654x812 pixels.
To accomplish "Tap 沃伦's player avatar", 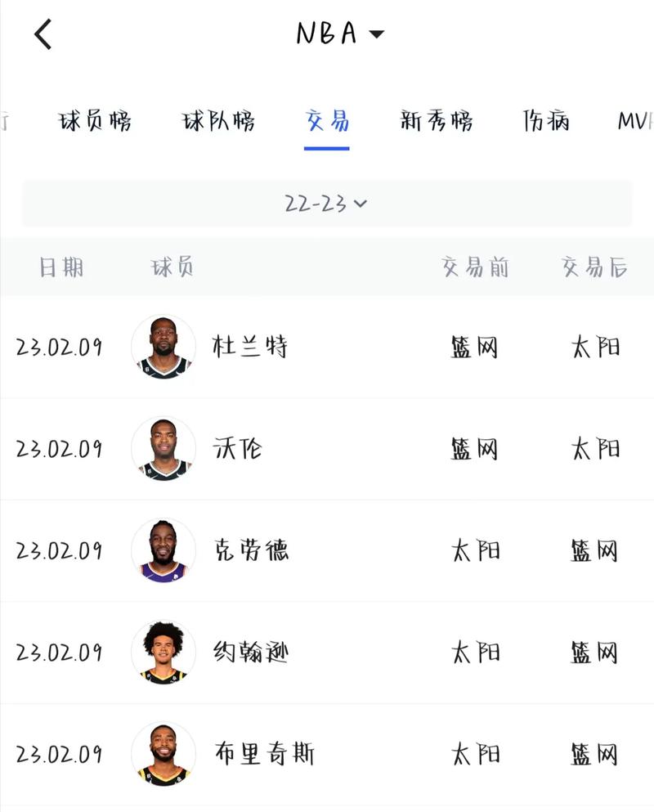I will [163, 449].
